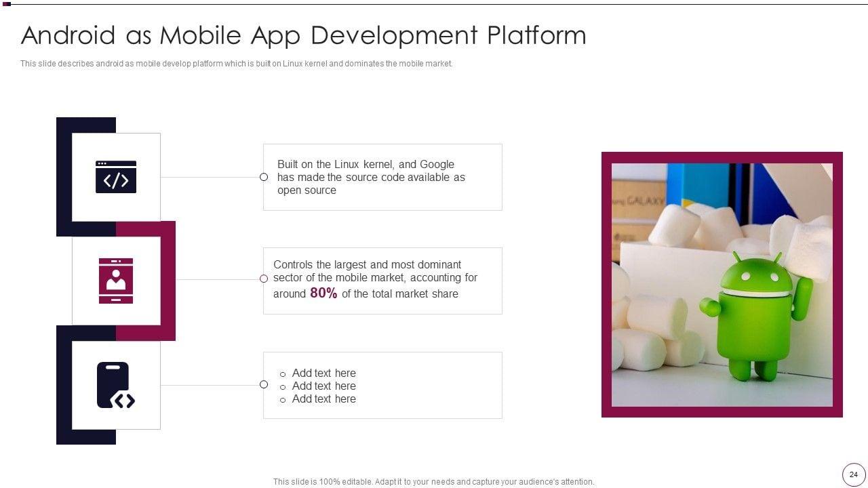Select the maroon frame border around the photo
868x488 pixels.
tap(606, 285)
